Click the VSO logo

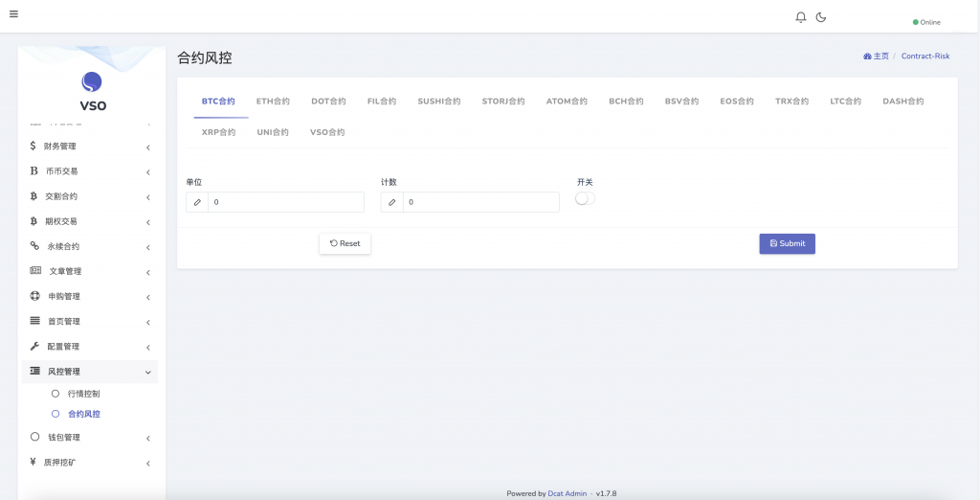coord(92,83)
